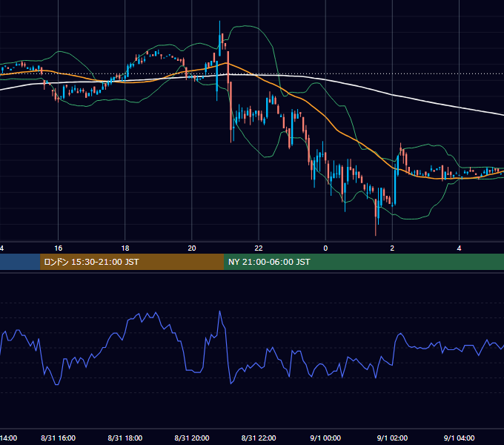Click the 18 hour axis label
Image resolution: width=504 pixels, height=445 pixels.
pyautogui.click(x=125, y=248)
